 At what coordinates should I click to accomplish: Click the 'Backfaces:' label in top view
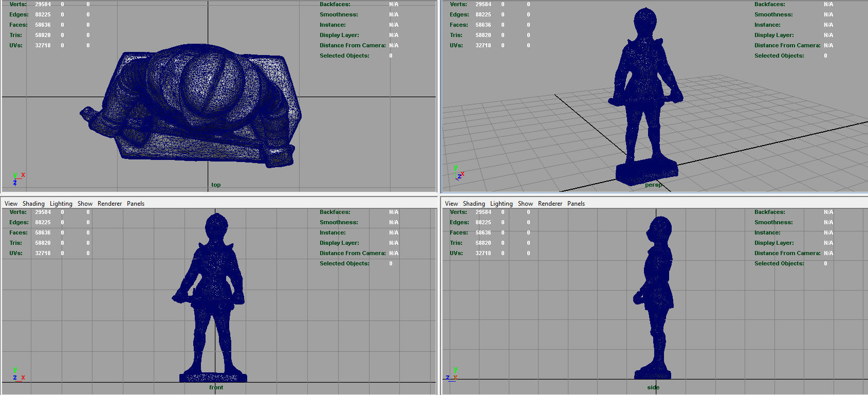coord(335,4)
